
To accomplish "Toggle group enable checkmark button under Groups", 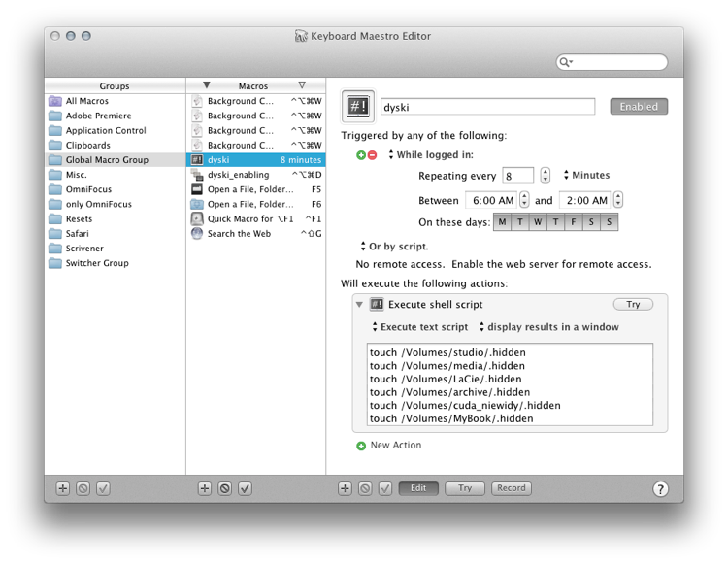I will [103, 488].
